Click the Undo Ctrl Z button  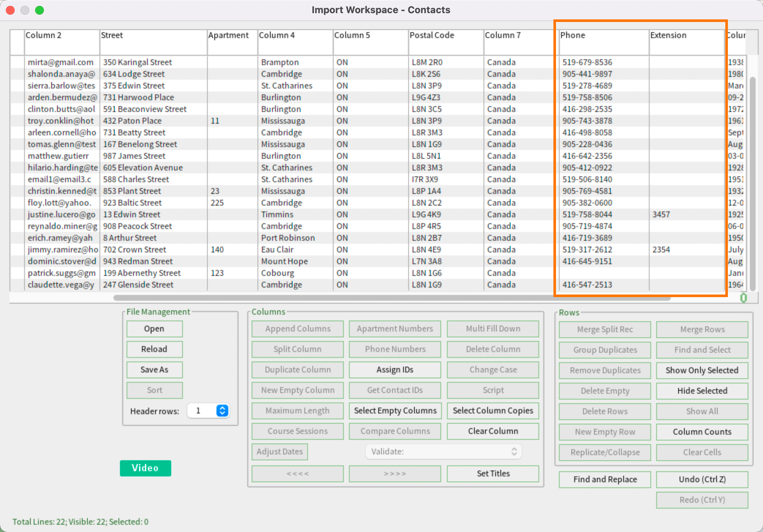[x=701, y=479]
